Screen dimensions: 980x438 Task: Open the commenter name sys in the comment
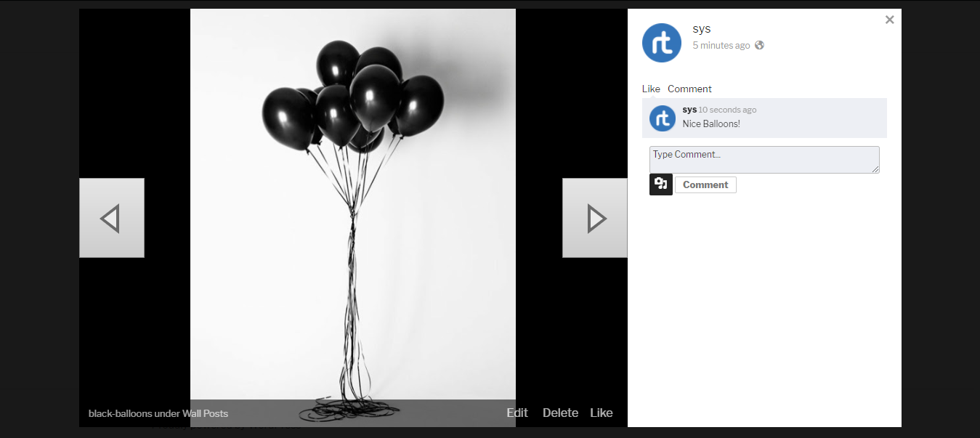(x=689, y=110)
